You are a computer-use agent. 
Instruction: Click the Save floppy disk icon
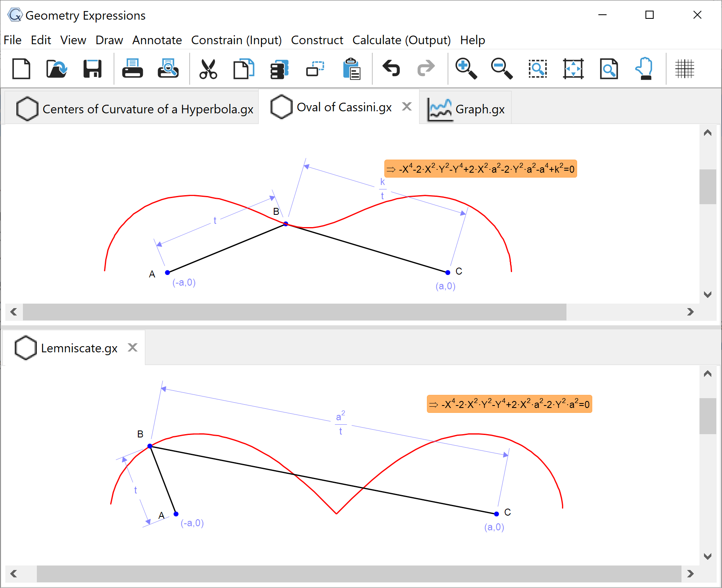tap(92, 69)
